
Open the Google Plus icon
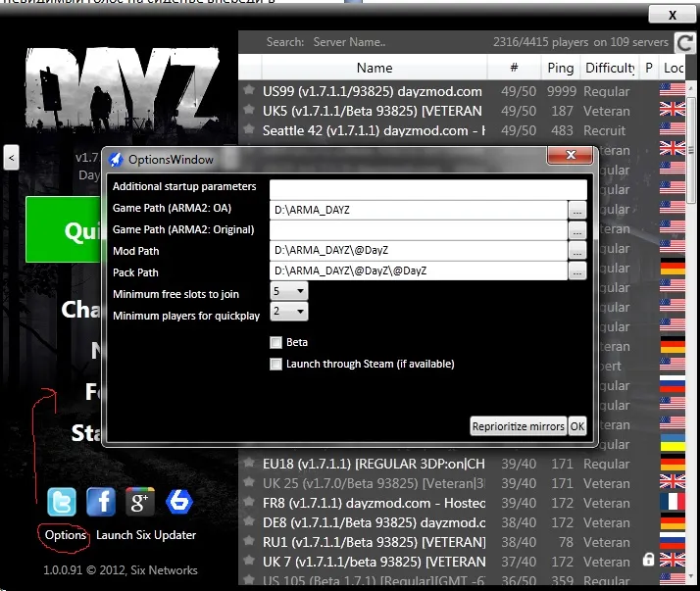tap(140, 502)
